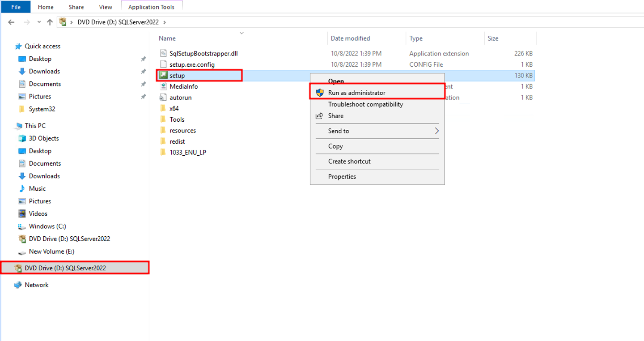Viewport: 644px width, 341px height.
Task: Select the MediaInfo file icon
Action: (163, 86)
